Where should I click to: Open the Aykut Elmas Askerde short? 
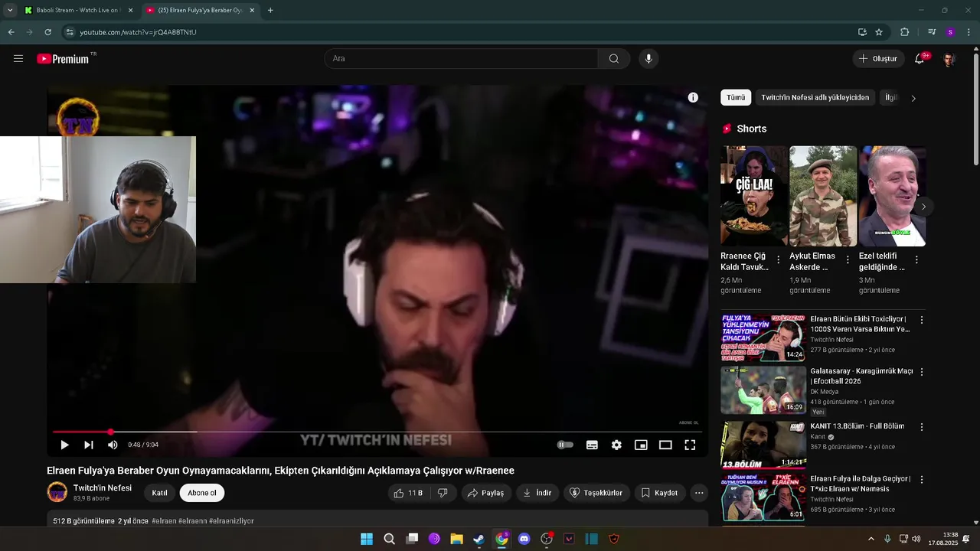(823, 196)
